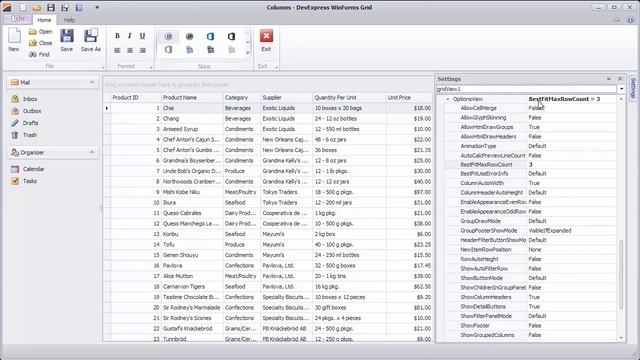Click the vertical Settings side tab

point(633,88)
